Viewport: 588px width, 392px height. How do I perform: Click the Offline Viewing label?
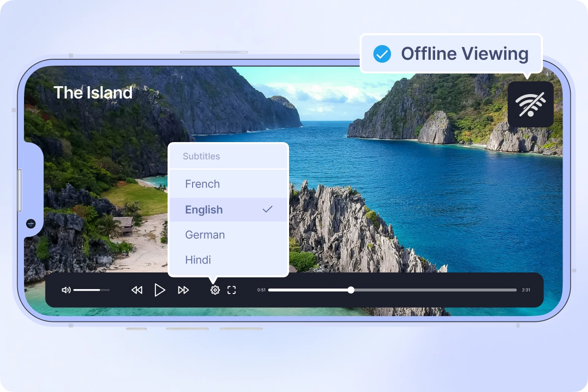coord(465,54)
